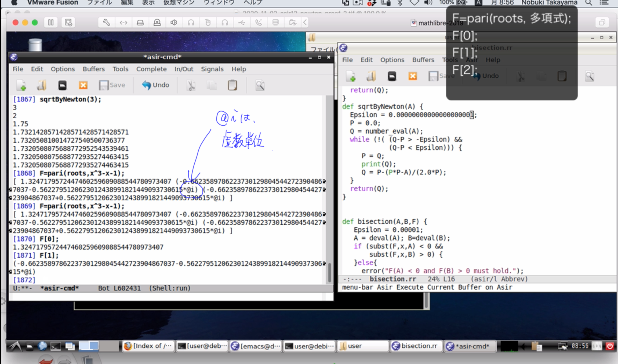
Task: Click New File icon in asir-cmd toolbar
Action: tap(21, 85)
